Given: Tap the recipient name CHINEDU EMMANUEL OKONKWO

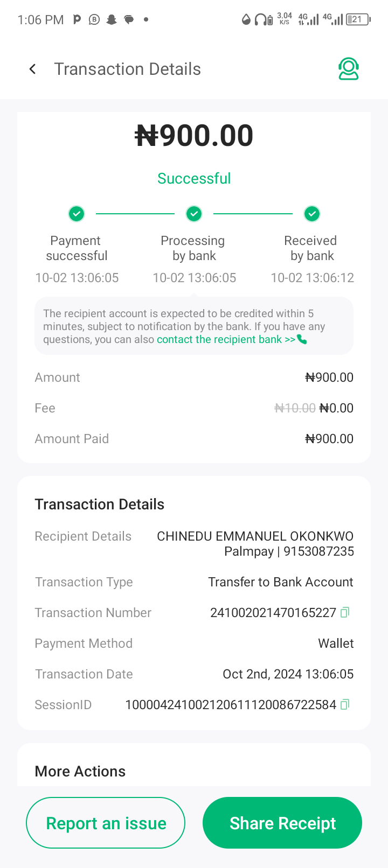Looking at the screenshot, I should (x=255, y=536).
